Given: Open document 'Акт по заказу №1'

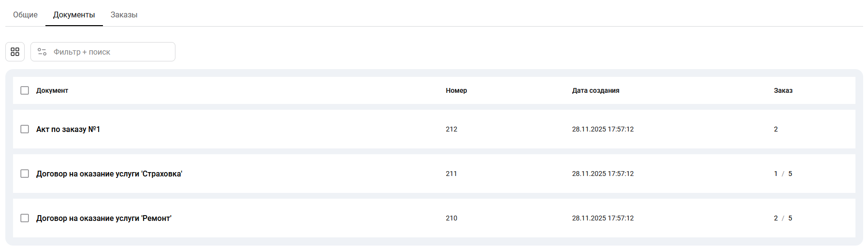Looking at the screenshot, I should coord(68,129).
